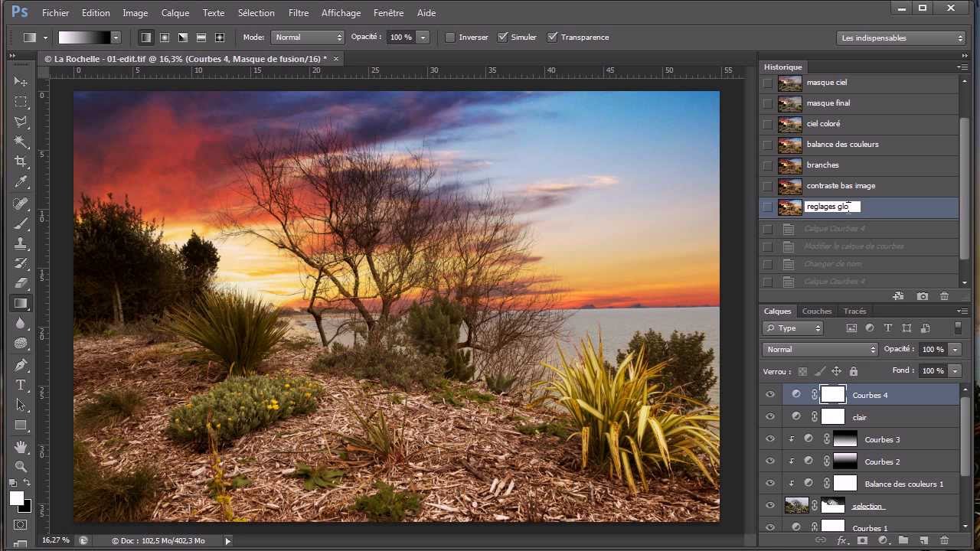
Task: Select the Pen tool
Action: 21,365
